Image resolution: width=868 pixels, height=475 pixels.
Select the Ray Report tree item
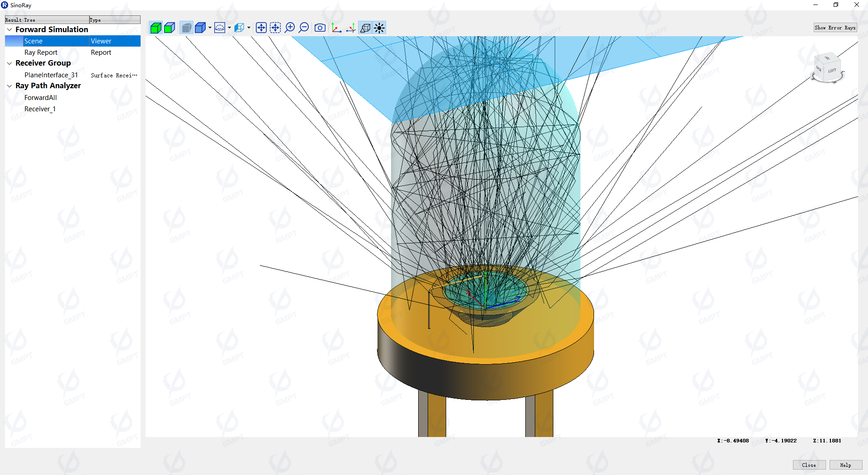(x=41, y=52)
